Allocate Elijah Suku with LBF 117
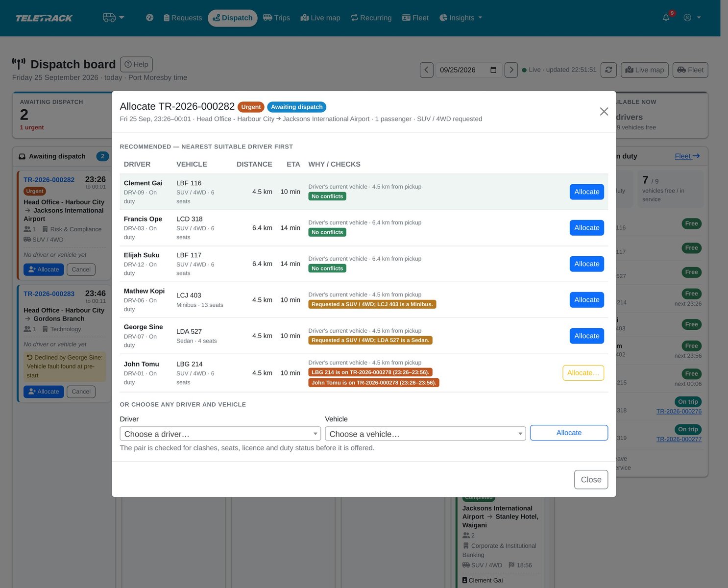728x588 pixels. tap(586, 264)
